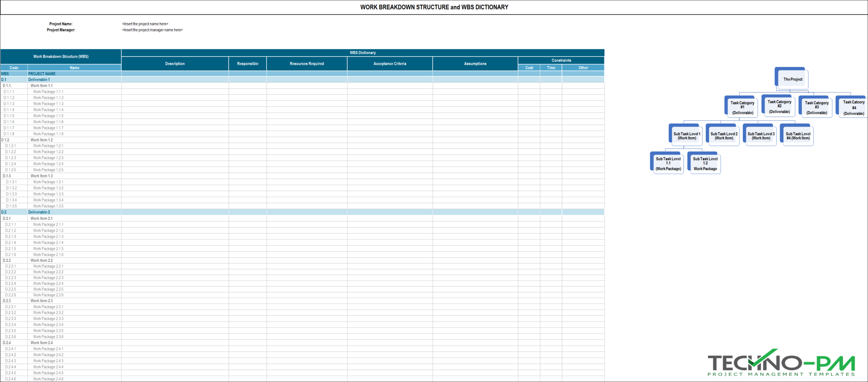868x382 pixels.
Task: Click the Task Category #2 Deliverable box
Action: pos(778,107)
